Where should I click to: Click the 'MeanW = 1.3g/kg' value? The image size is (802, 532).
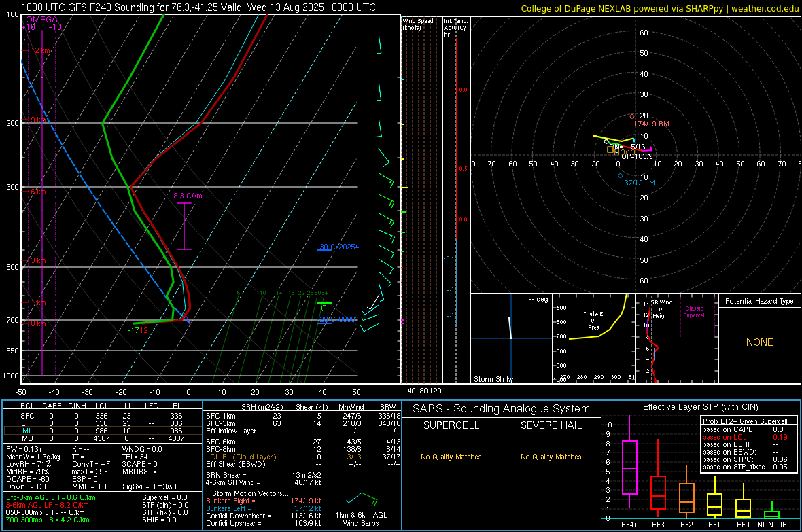33,457
